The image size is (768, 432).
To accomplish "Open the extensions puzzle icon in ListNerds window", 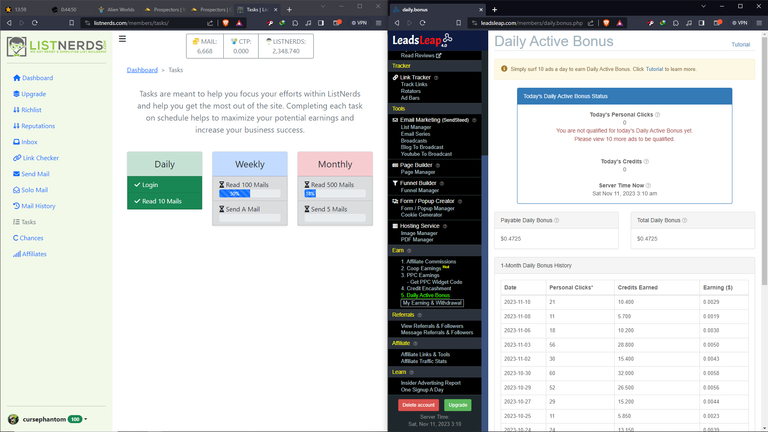I will click(295, 23).
